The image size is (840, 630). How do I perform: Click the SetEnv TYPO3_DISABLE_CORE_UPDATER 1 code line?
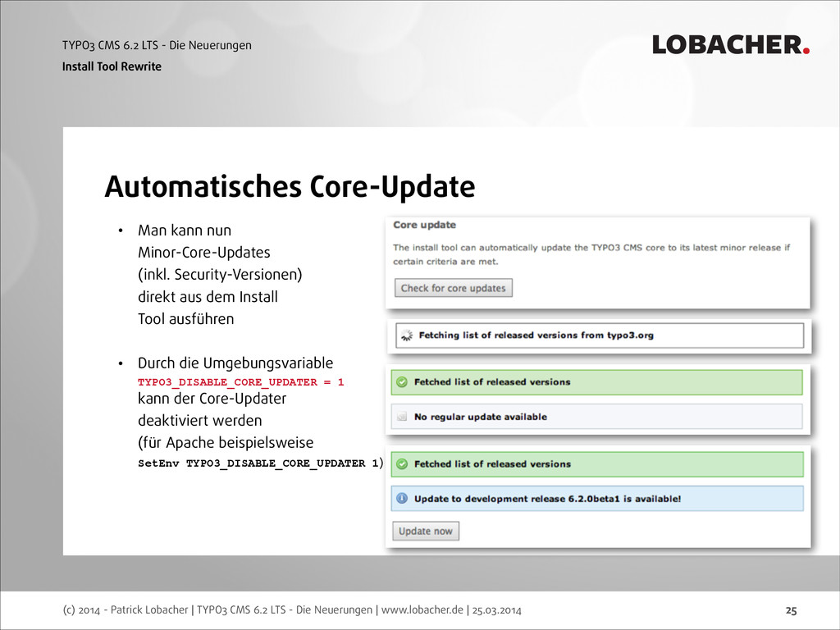pos(260,463)
